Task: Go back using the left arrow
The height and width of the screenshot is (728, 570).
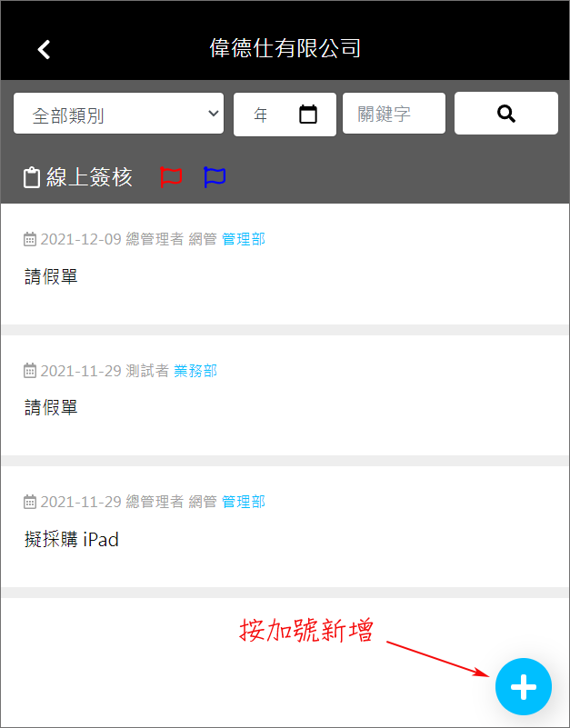Action: (44, 49)
